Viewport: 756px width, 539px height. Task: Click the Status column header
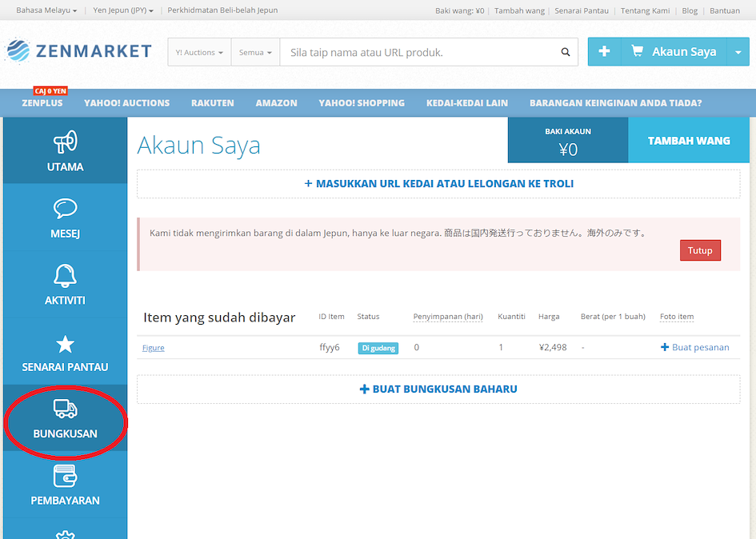pyautogui.click(x=368, y=317)
